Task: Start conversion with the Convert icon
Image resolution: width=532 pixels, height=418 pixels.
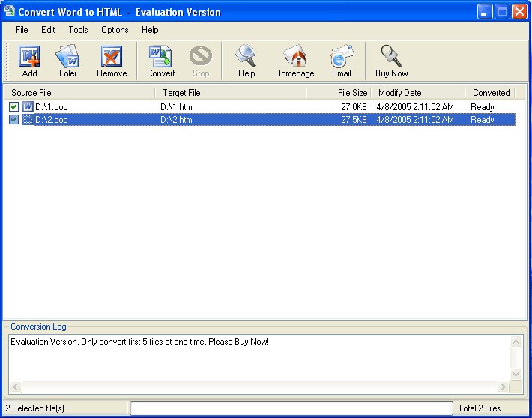Action: pyautogui.click(x=160, y=56)
